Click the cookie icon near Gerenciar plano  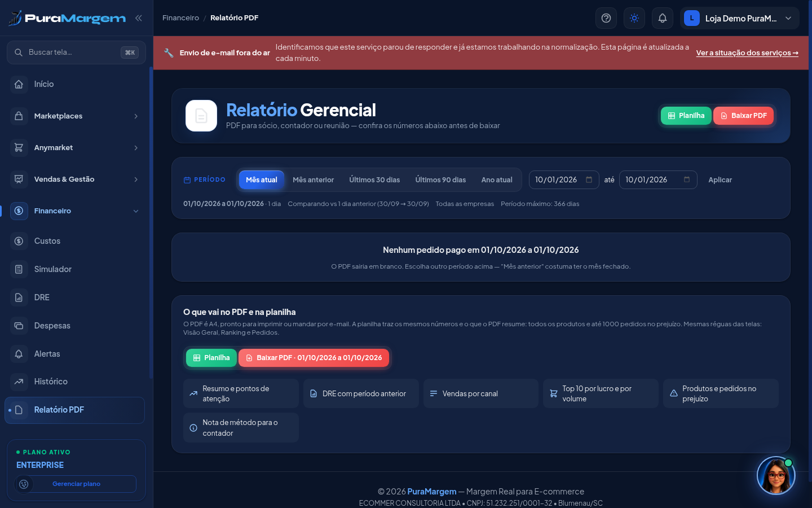[24, 484]
